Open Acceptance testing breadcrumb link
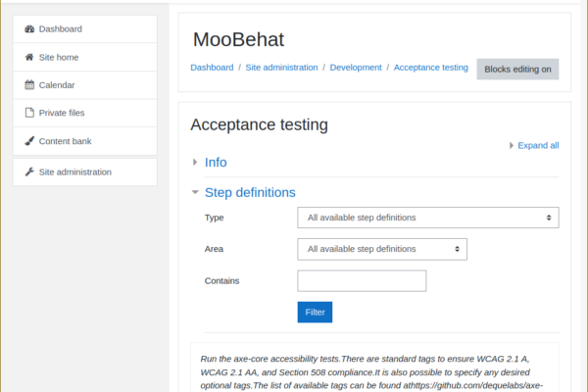The image size is (588, 392). click(x=430, y=68)
